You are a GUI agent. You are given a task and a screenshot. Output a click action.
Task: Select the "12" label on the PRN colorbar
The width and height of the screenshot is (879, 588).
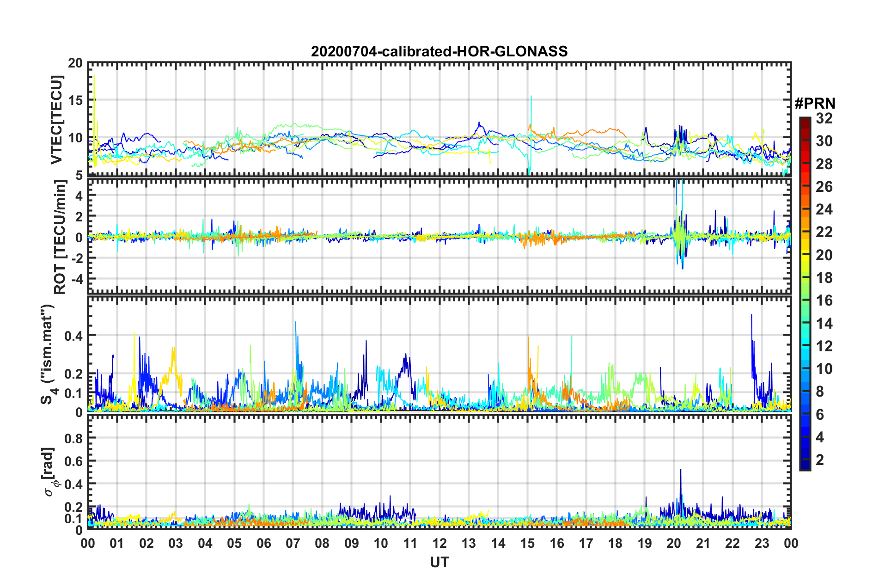point(824,346)
